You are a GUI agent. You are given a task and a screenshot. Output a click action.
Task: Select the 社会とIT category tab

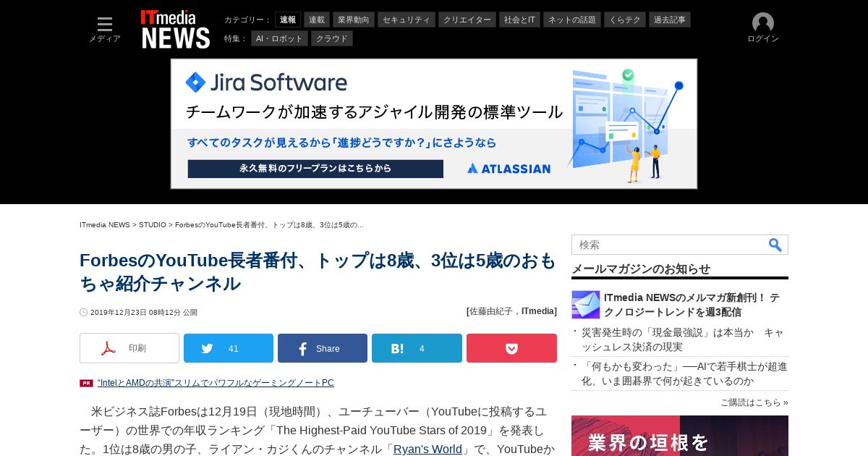(x=519, y=20)
